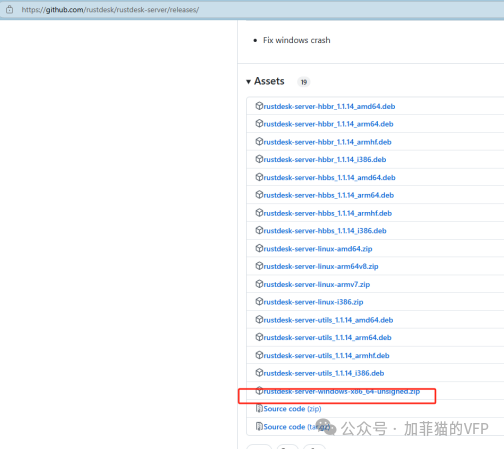The image size is (504, 449).
Task: Download Source code (zip)
Action: coord(292,409)
